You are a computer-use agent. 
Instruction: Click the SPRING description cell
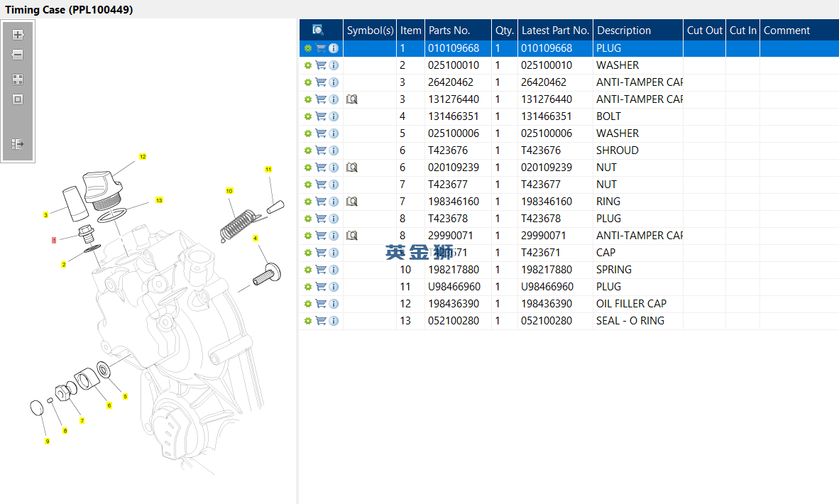click(x=638, y=270)
